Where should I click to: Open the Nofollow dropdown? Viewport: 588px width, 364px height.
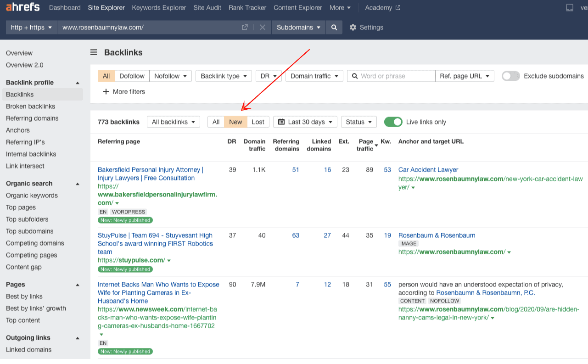tap(170, 76)
